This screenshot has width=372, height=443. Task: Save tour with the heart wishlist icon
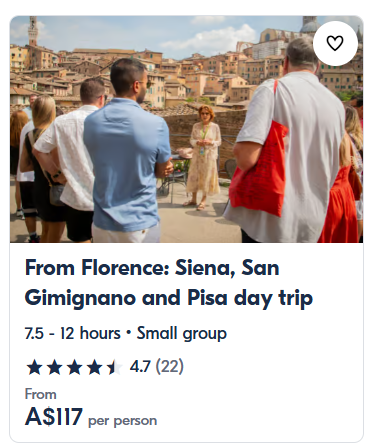[335, 43]
